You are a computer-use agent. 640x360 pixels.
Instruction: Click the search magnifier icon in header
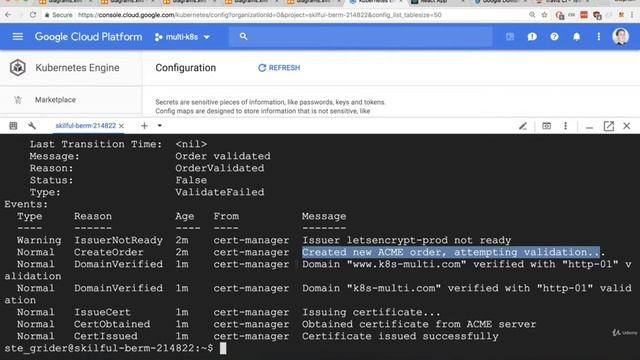(x=243, y=36)
